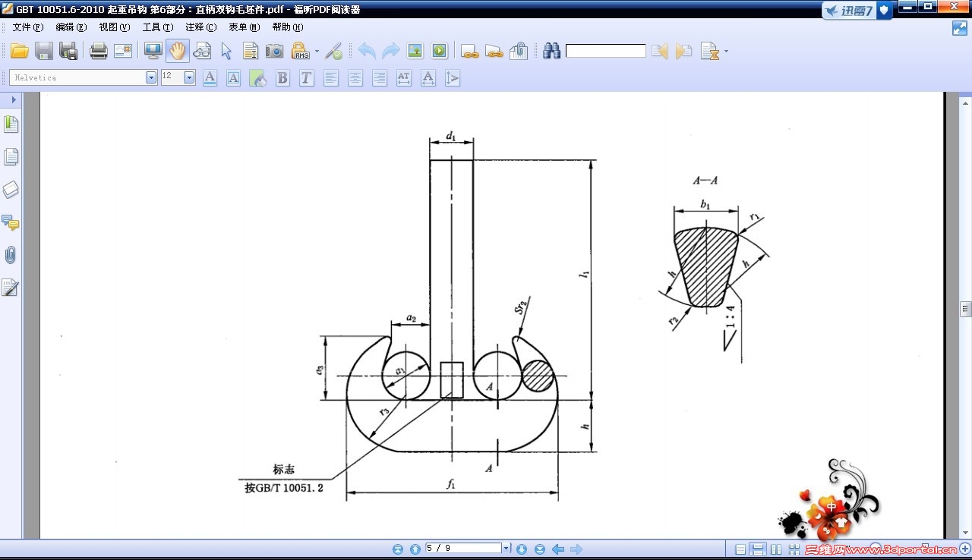Click the character spacing AT icon
This screenshot has height=560, width=972.
(x=404, y=77)
